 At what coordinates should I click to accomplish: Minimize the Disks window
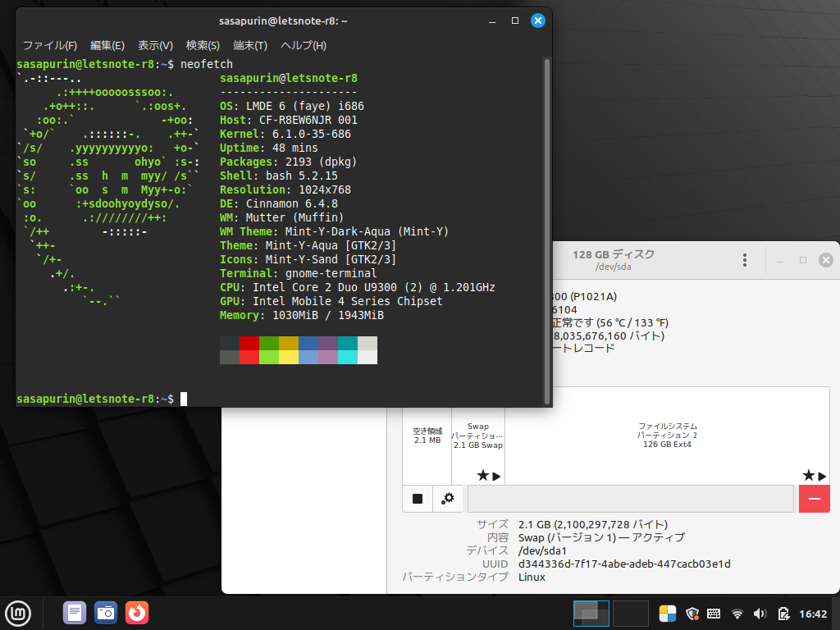pos(780,260)
